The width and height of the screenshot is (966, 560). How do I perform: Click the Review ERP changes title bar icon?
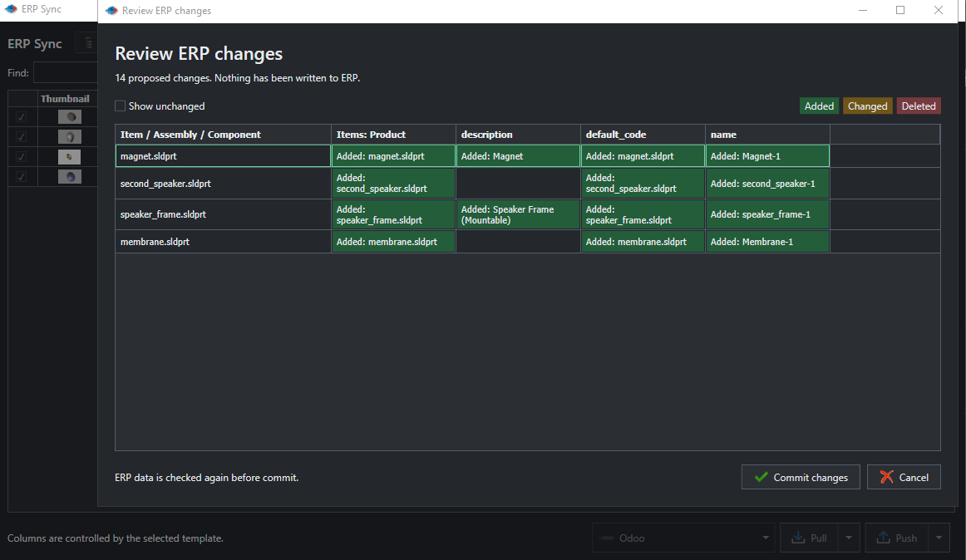tap(111, 11)
